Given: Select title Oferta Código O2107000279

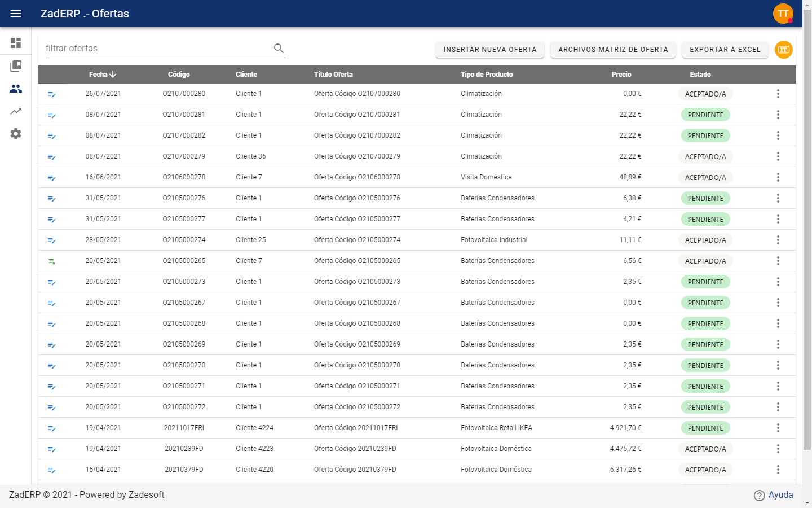Looking at the screenshot, I should pyautogui.click(x=357, y=156).
